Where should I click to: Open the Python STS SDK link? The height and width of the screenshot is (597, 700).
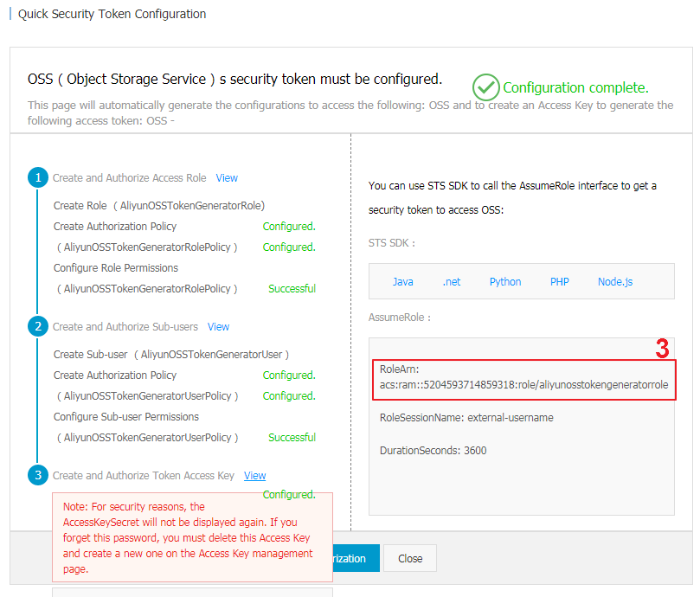tap(505, 282)
